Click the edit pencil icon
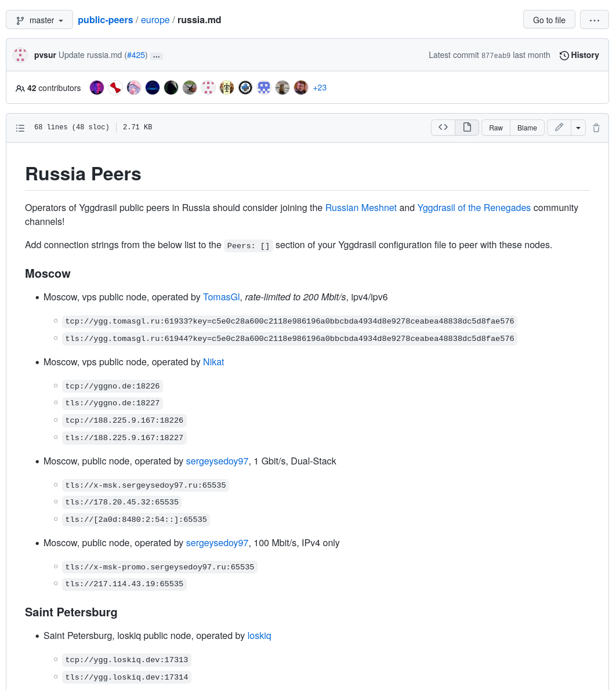This screenshot has height=690, width=616. 559,128
